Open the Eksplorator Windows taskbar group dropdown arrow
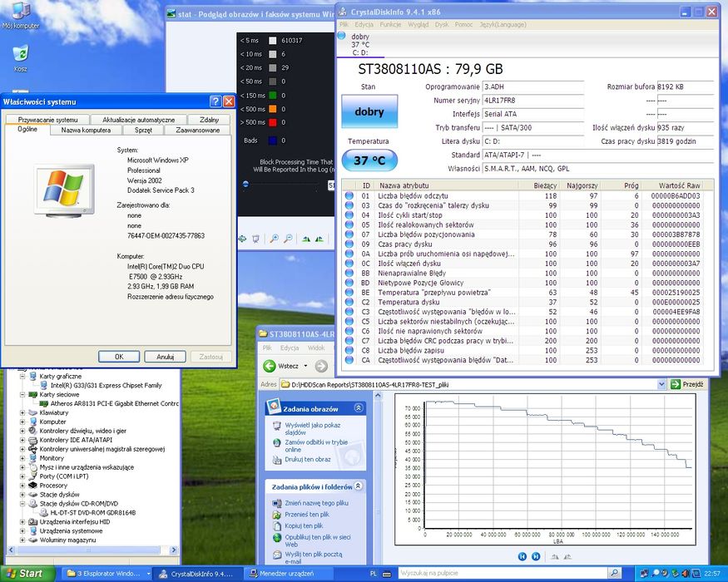The image size is (728, 582). [148, 574]
